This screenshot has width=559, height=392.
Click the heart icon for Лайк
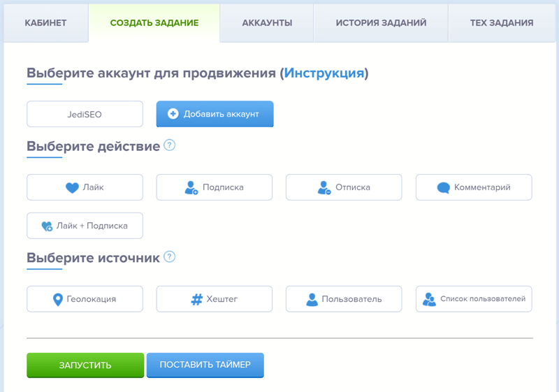(72, 187)
